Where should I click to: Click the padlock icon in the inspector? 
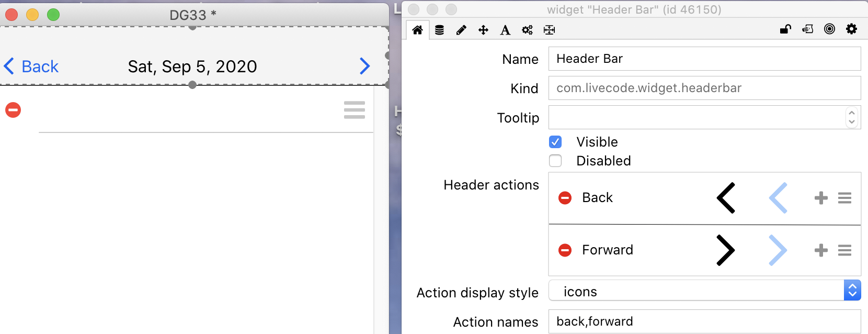tap(785, 29)
